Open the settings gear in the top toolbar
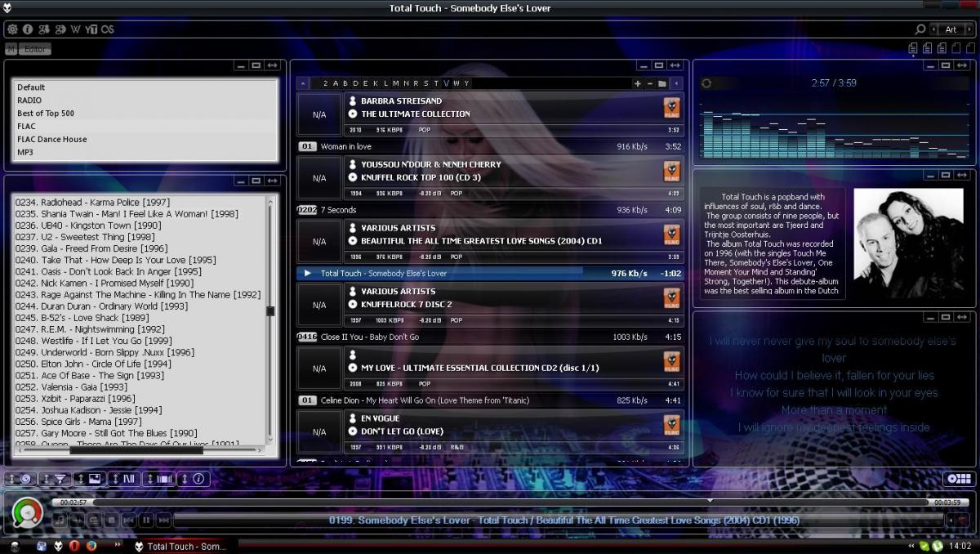Image resolution: width=980 pixels, height=554 pixels. pos(12,29)
